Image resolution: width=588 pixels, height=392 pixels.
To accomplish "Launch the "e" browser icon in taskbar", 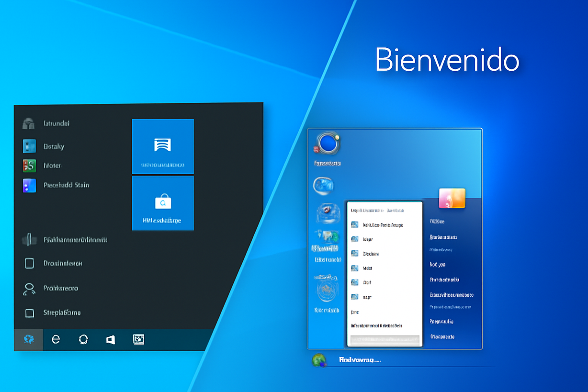I will [56, 339].
